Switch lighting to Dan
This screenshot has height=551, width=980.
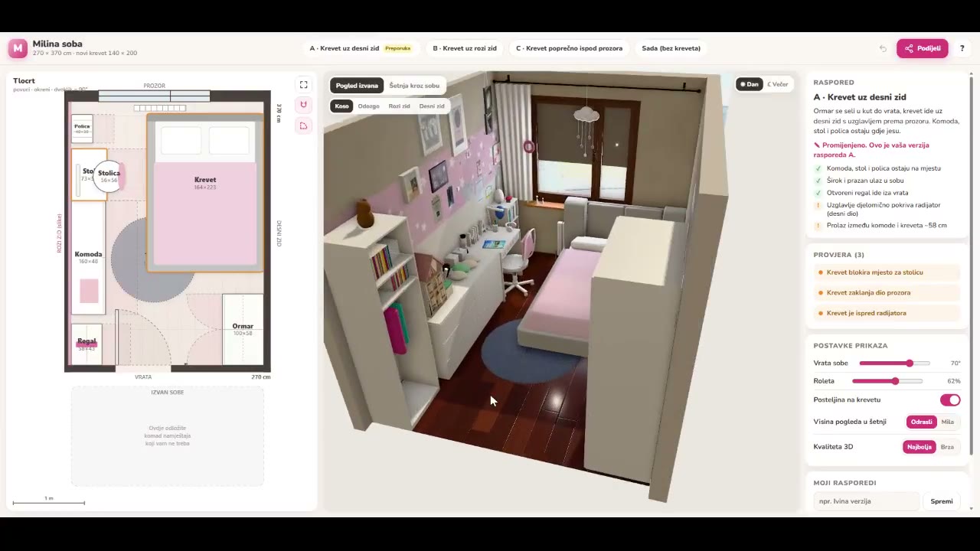click(x=749, y=84)
